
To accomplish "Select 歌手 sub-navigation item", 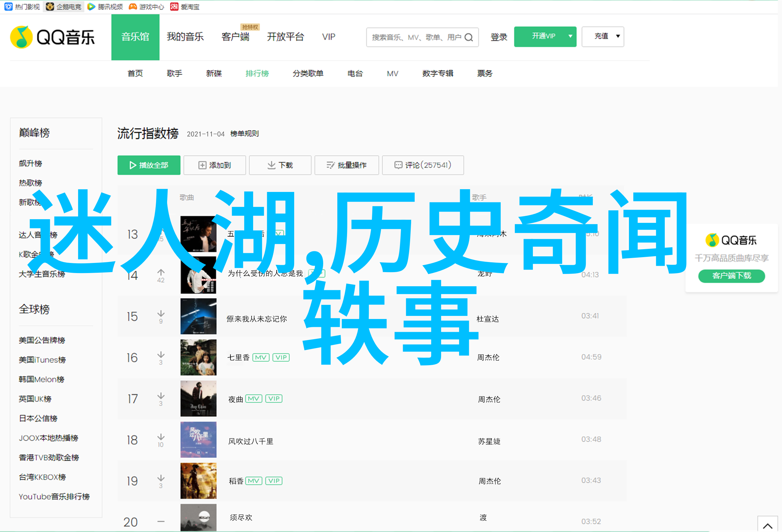I will tap(174, 73).
